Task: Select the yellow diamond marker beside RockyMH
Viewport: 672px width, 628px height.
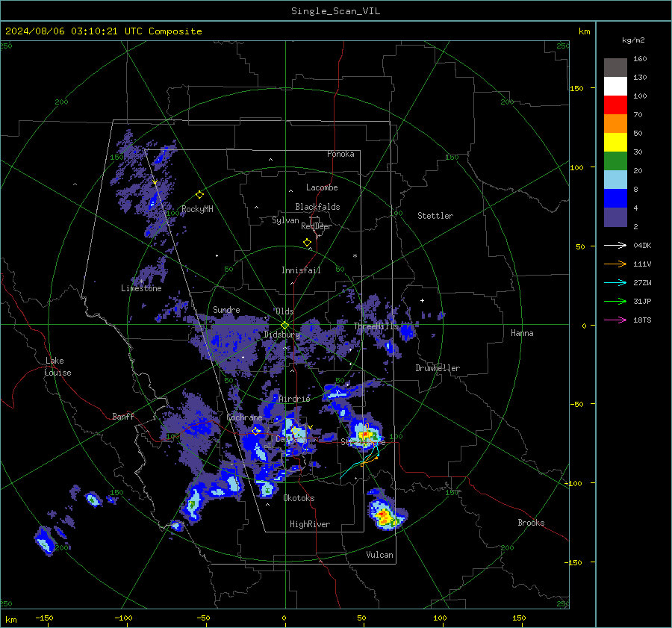Action: click(x=199, y=195)
